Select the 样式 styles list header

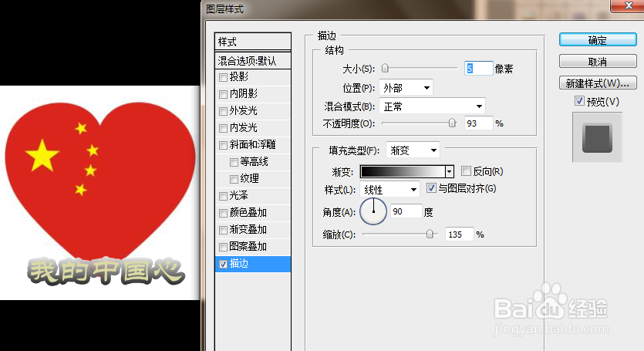[253, 42]
